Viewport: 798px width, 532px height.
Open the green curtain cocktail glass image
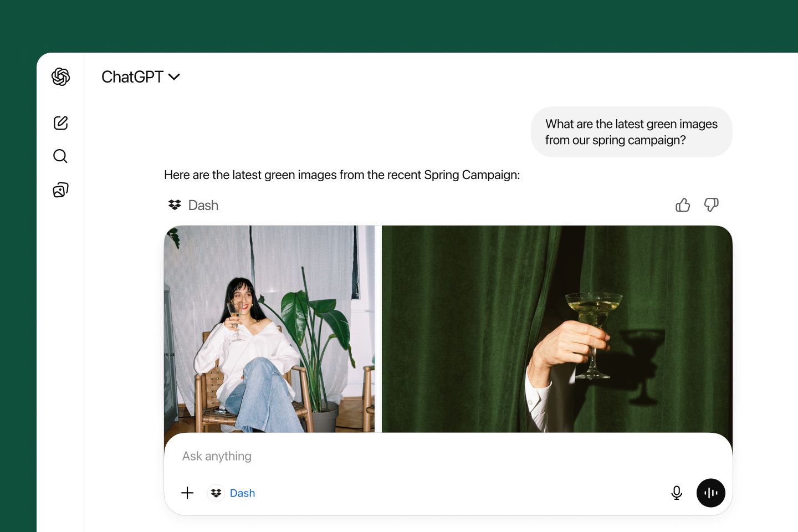tap(556, 328)
